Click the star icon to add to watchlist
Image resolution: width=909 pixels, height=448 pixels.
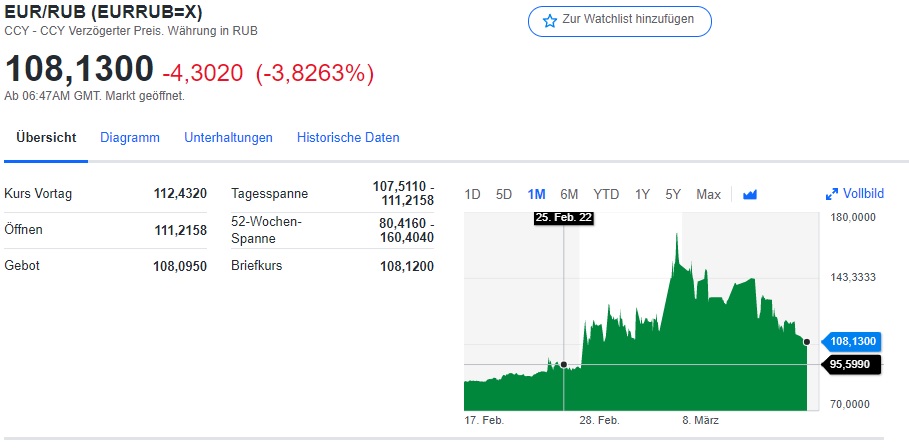pos(549,21)
